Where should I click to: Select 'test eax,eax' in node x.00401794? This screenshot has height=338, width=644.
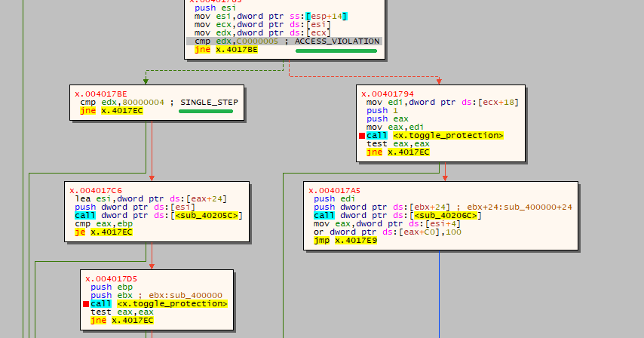pos(397,144)
